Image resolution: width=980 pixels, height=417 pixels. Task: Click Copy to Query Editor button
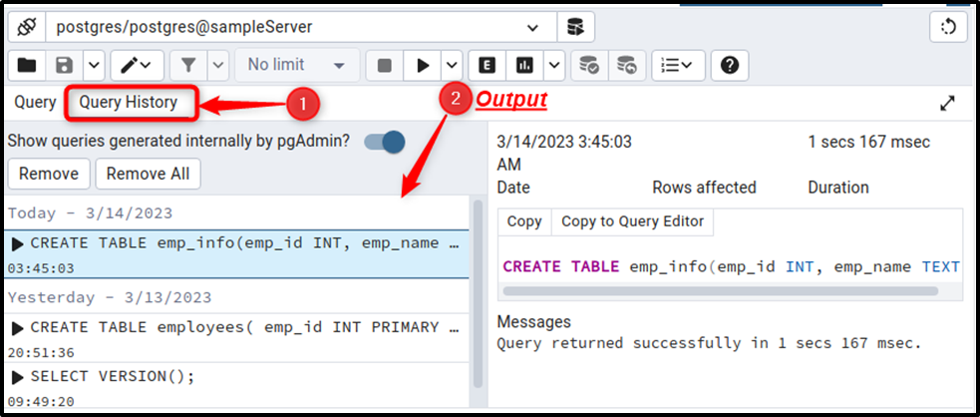[x=632, y=221]
